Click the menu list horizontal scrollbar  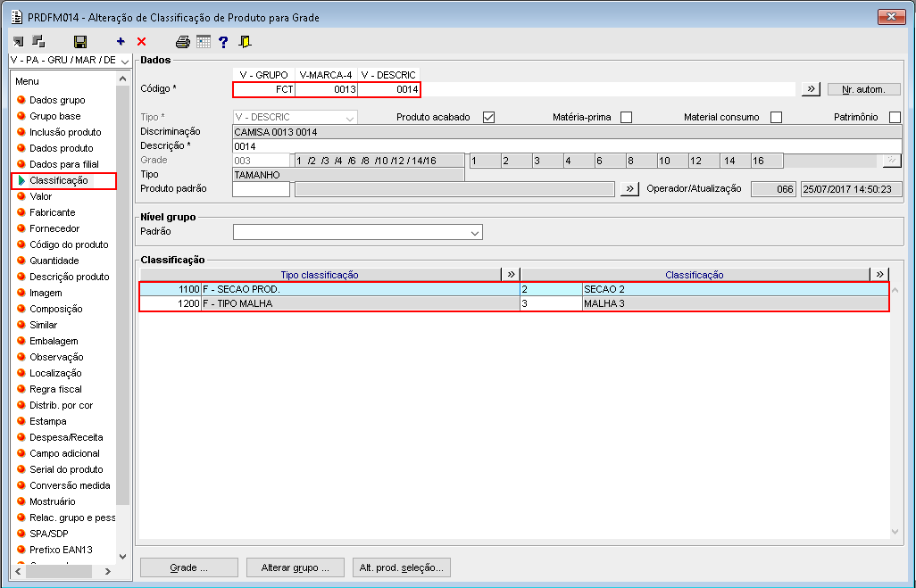point(63,571)
